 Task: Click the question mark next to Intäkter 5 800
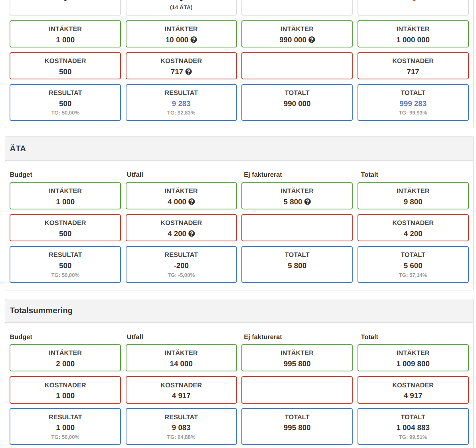308,202
